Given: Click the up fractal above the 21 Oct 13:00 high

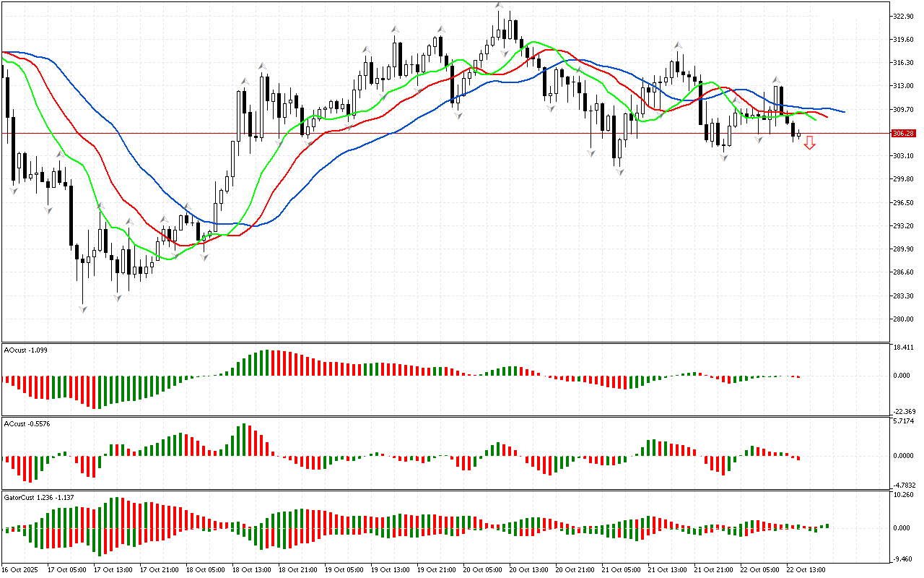Looking at the screenshot, I should point(678,45).
